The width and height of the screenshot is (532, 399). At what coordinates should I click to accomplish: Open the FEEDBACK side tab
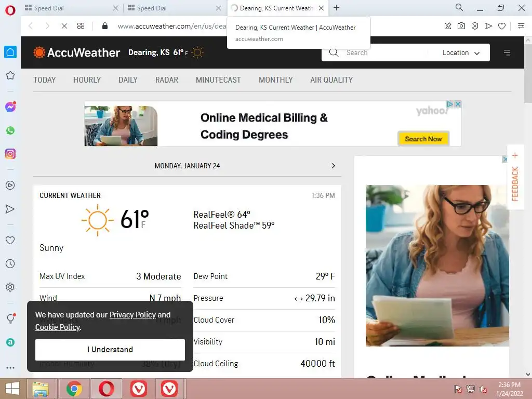point(515,178)
